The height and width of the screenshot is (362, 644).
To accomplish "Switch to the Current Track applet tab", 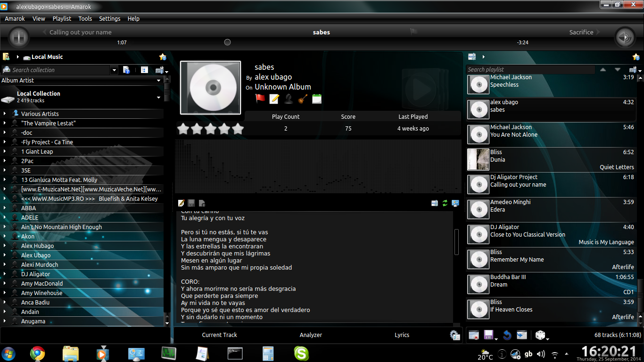I will (x=220, y=335).
